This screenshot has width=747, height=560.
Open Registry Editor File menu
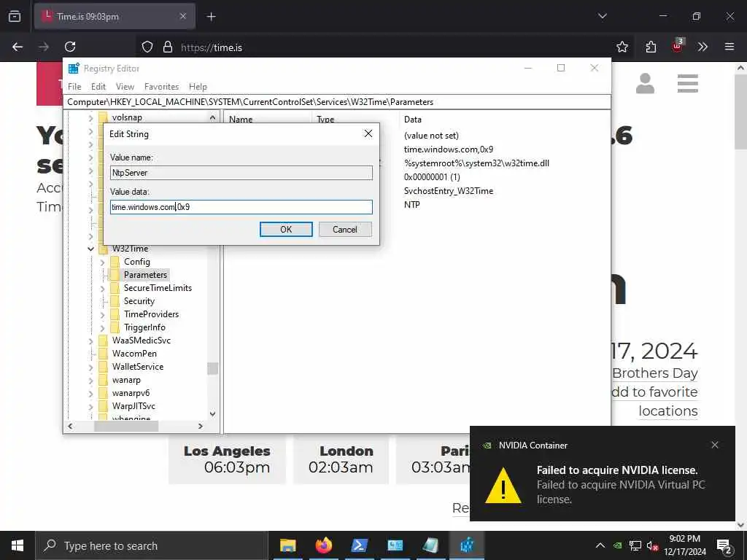74,87
